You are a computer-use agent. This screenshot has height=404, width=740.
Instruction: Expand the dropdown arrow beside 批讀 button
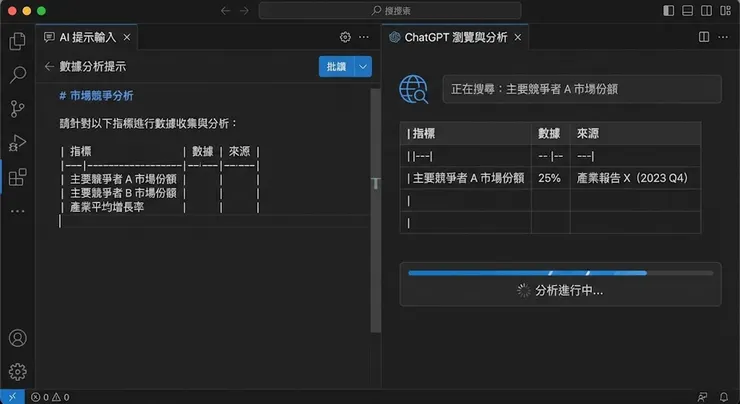click(x=363, y=67)
